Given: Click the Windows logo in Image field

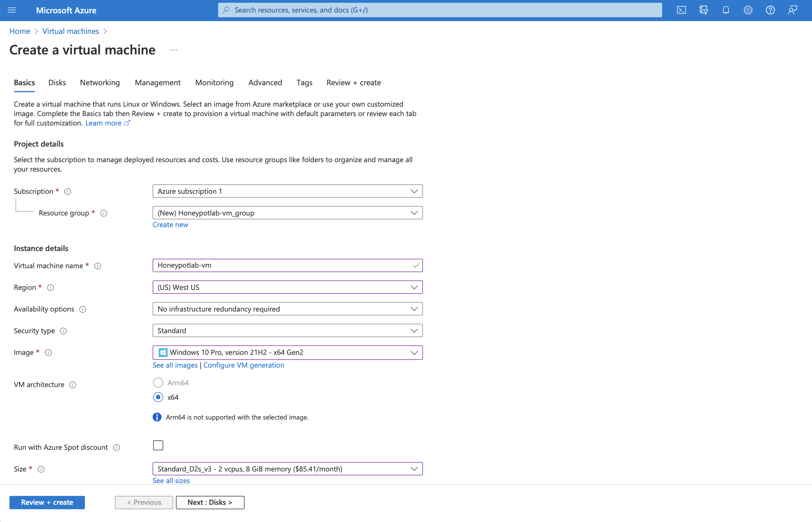Looking at the screenshot, I should pyautogui.click(x=163, y=353).
